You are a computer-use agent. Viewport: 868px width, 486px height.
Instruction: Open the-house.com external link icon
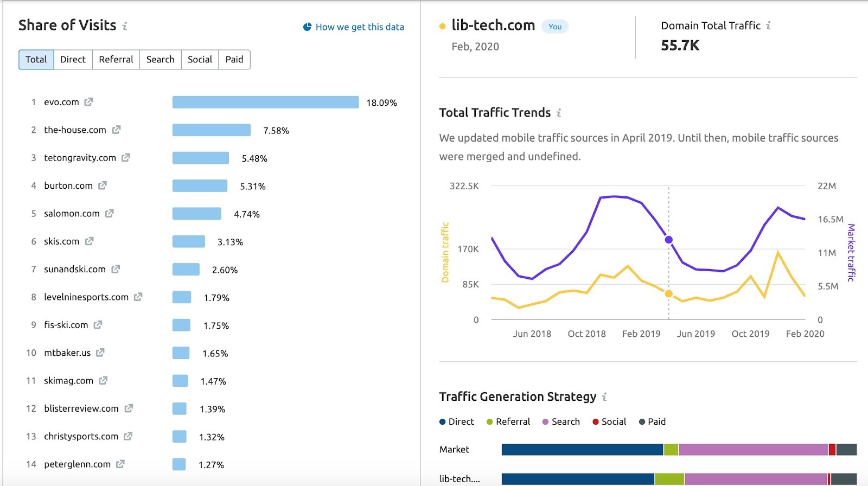pyautogui.click(x=116, y=130)
